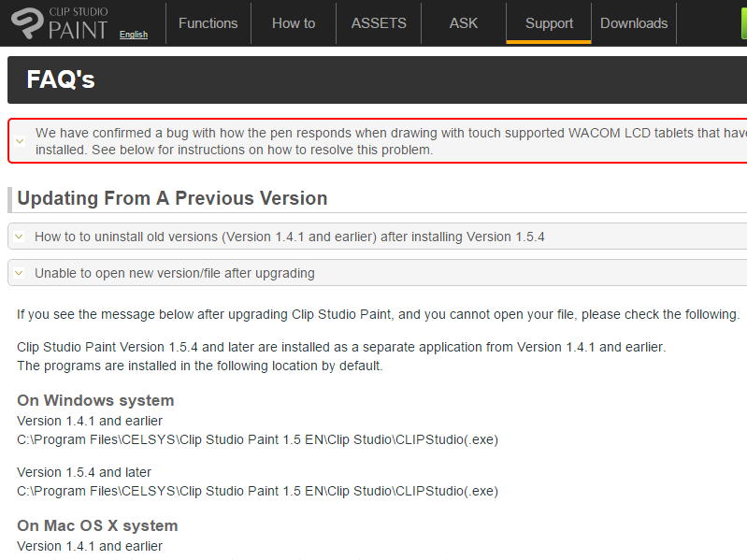Click the 'Updating From A Previous Version' heading
The image size is (747, 560).
pyautogui.click(x=172, y=198)
